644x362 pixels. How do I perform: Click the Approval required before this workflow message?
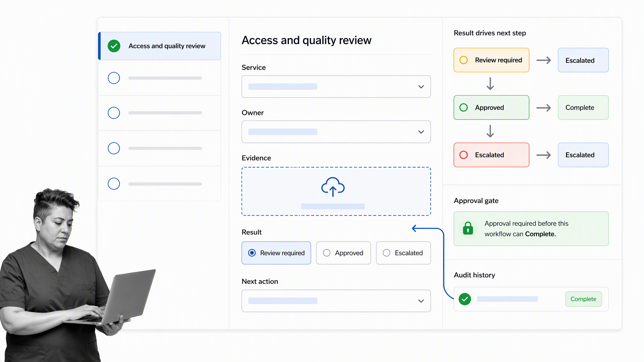point(531,228)
